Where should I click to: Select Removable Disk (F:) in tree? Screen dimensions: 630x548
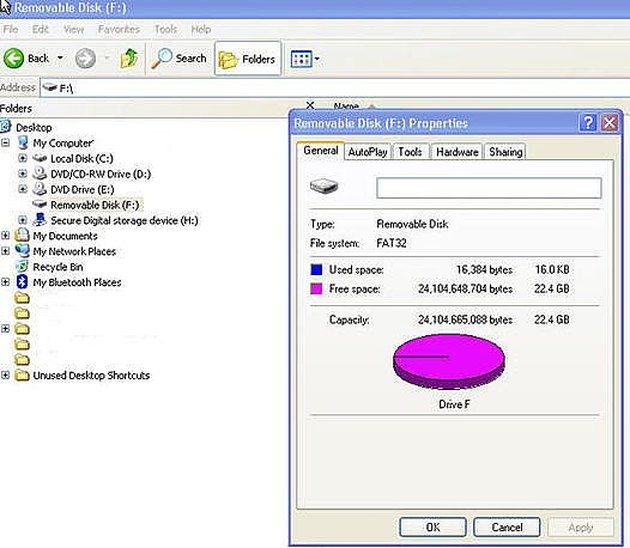point(95,205)
